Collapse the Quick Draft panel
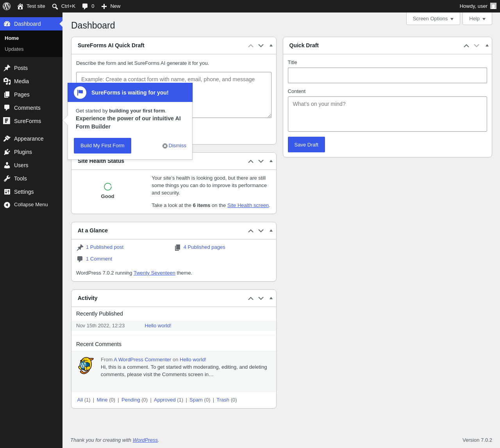 (x=487, y=45)
